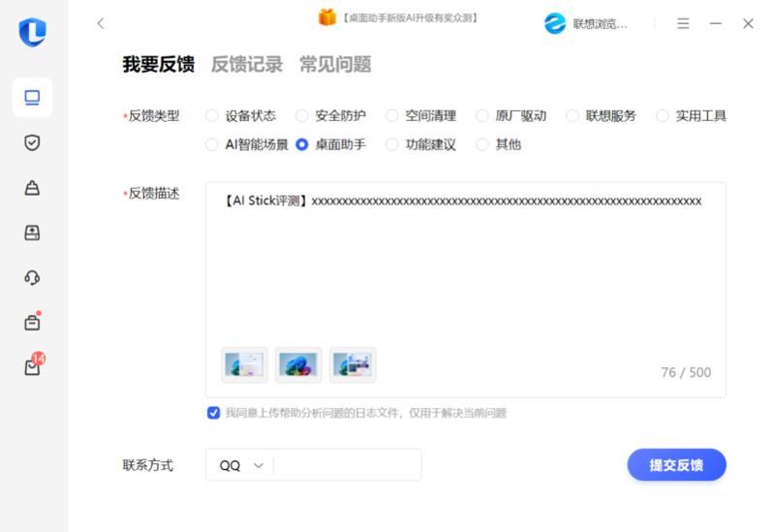Choose the AI智能场景 feedback type
The height and width of the screenshot is (532, 774).
[x=212, y=144]
